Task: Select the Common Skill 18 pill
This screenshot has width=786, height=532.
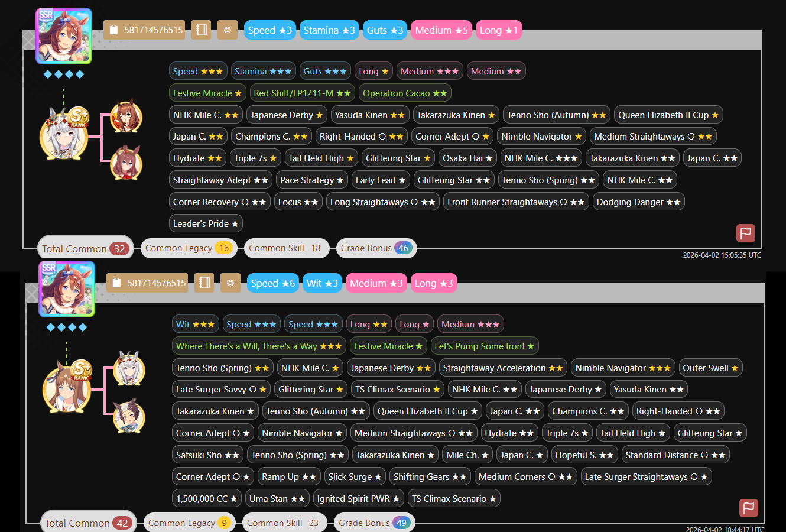Action: 286,248
